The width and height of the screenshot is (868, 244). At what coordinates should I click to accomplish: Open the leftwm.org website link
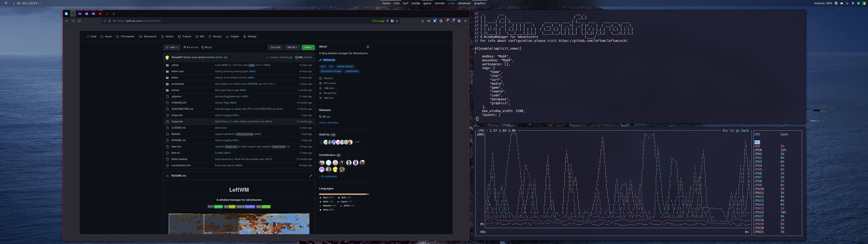(x=329, y=60)
